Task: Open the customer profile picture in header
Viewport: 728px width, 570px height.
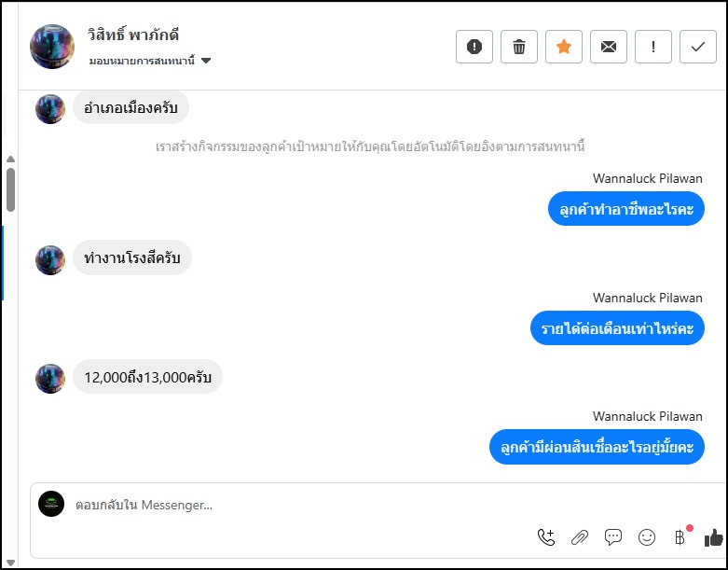Action: 52,47
